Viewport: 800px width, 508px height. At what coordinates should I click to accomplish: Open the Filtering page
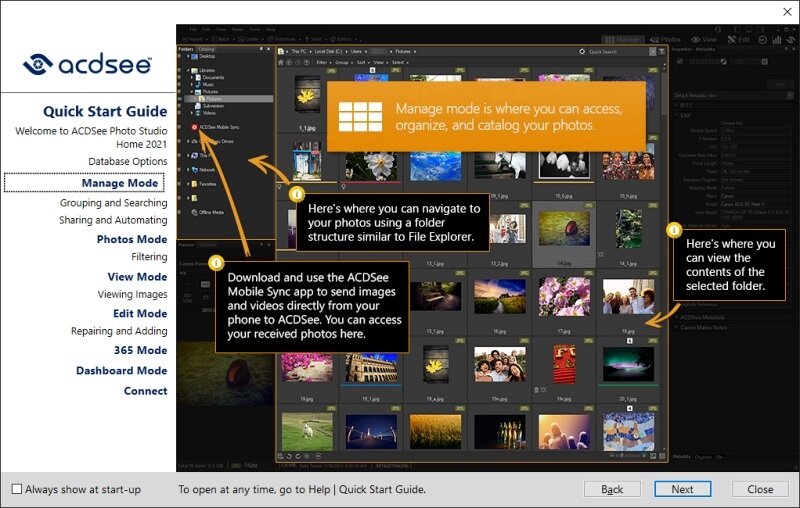(x=149, y=257)
